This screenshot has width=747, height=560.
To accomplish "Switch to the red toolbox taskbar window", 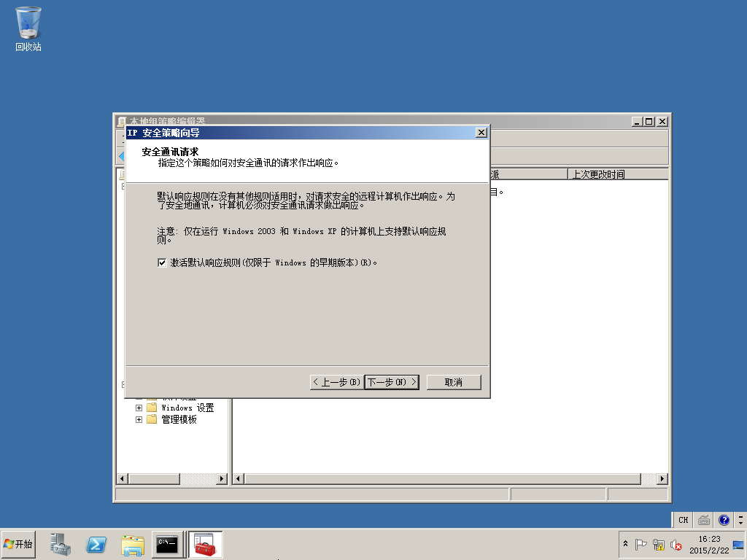I will [x=205, y=544].
